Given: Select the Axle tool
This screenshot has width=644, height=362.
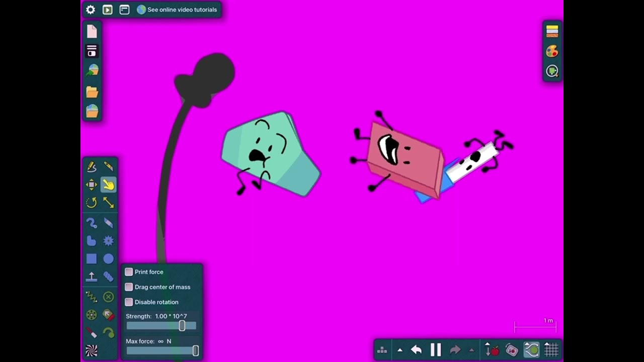Looking at the screenshot, I should 92,315.
